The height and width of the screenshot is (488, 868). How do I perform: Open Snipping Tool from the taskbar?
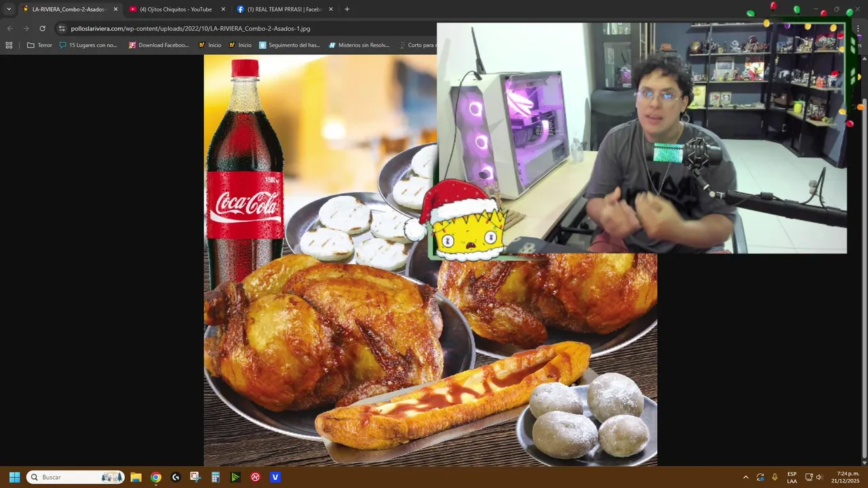195,477
